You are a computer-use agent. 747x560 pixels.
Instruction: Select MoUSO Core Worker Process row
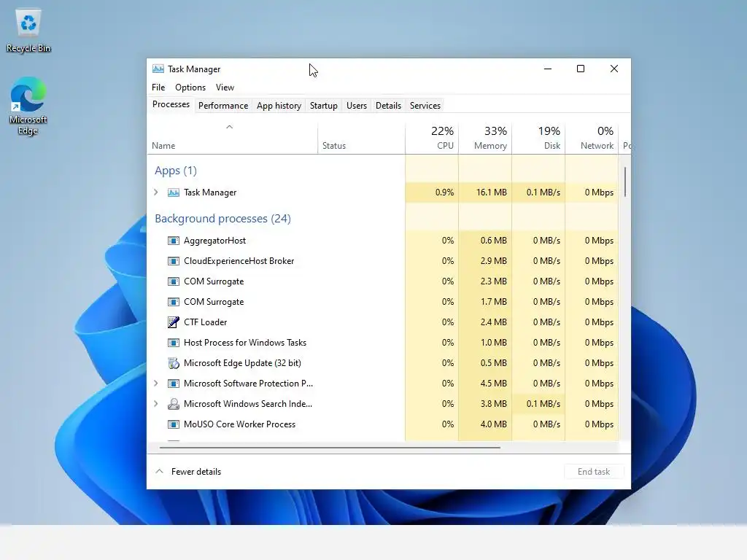382,424
